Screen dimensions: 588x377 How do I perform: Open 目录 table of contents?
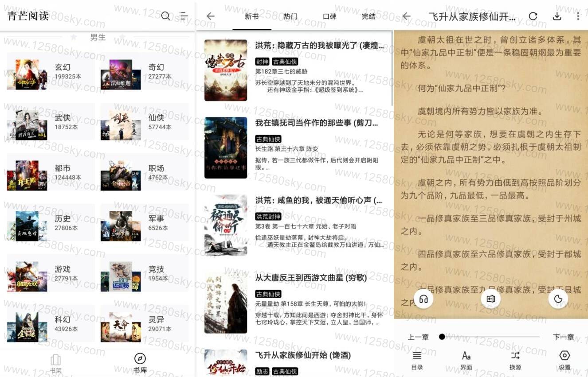point(417,360)
